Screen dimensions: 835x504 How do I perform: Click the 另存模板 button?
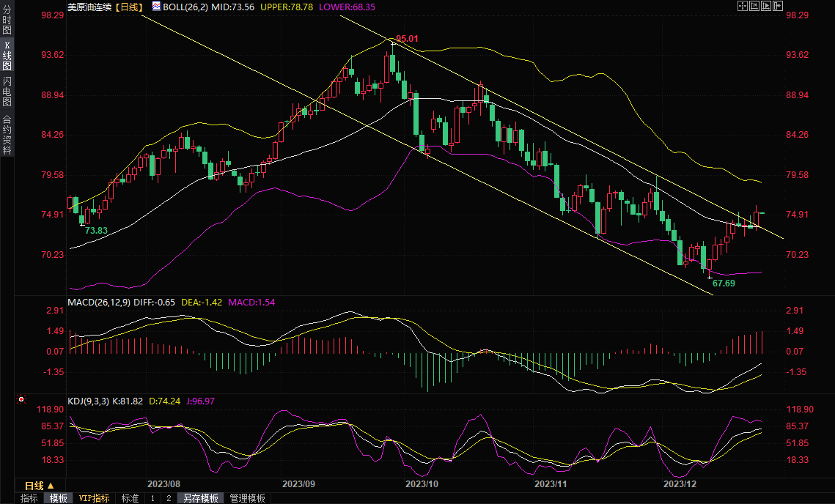[x=201, y=498]
